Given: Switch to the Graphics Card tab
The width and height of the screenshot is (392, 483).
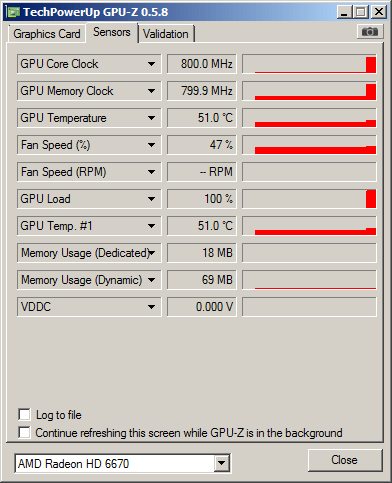Looking at the screenshot, I should coord(47,34).
